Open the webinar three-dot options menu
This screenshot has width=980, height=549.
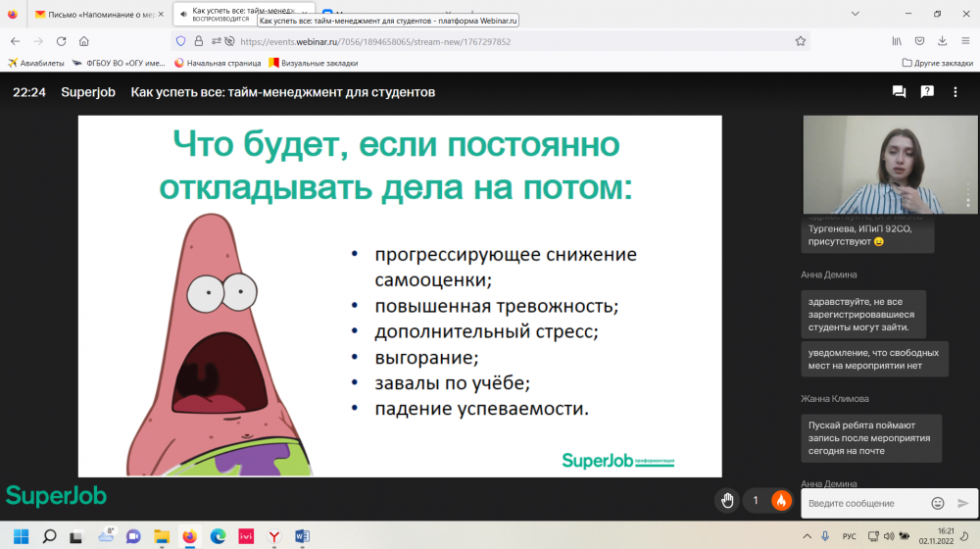click(x=956, y=92)
